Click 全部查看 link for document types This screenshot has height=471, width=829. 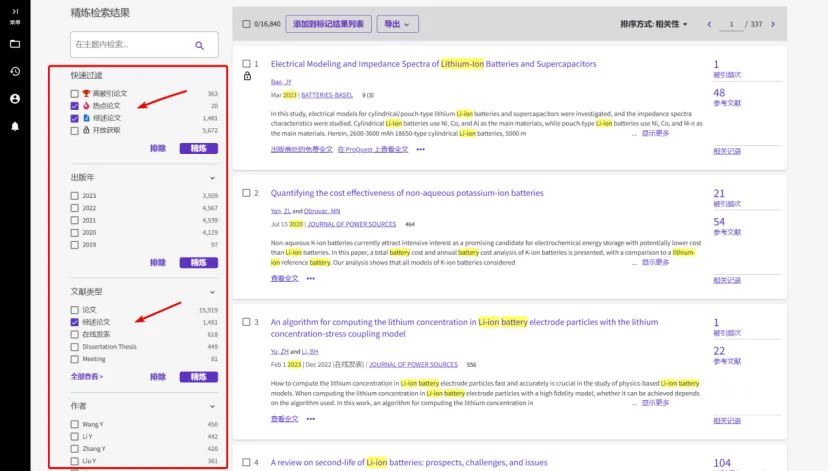[87, 377]
